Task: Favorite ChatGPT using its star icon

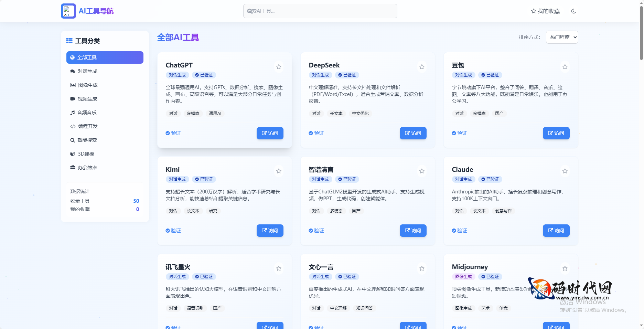Action: pyautogui.click(x=279, y=67)
